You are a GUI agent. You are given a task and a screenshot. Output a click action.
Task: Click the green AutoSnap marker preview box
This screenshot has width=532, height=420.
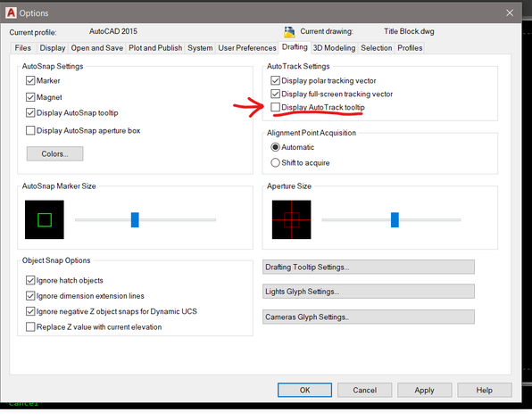45,219
